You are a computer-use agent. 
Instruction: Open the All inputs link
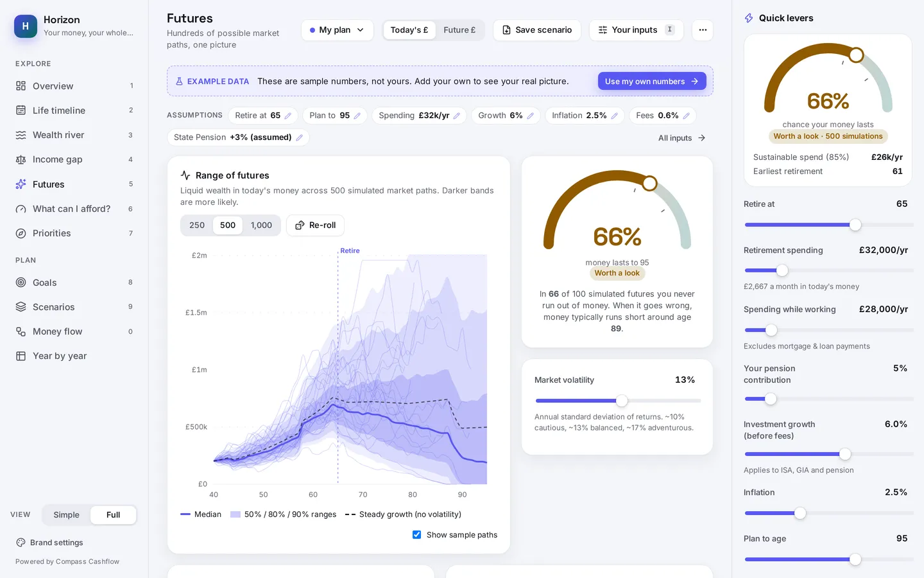[682, 138]
